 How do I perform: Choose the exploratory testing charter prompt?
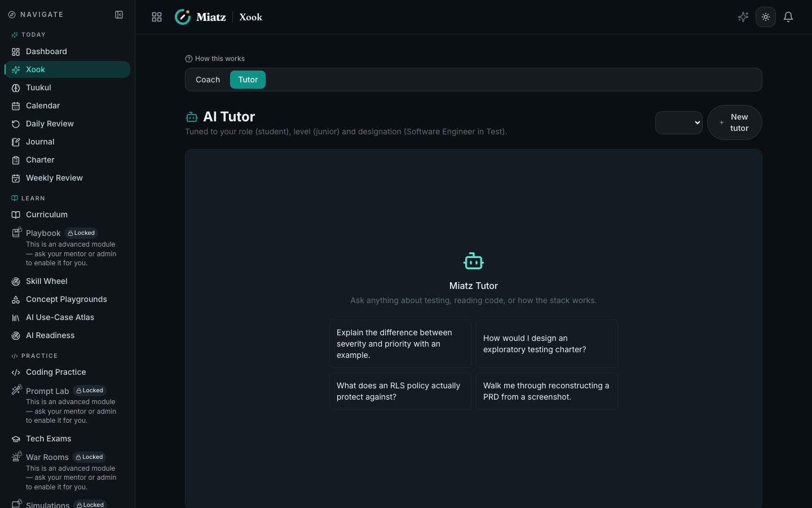click(547, 344)
